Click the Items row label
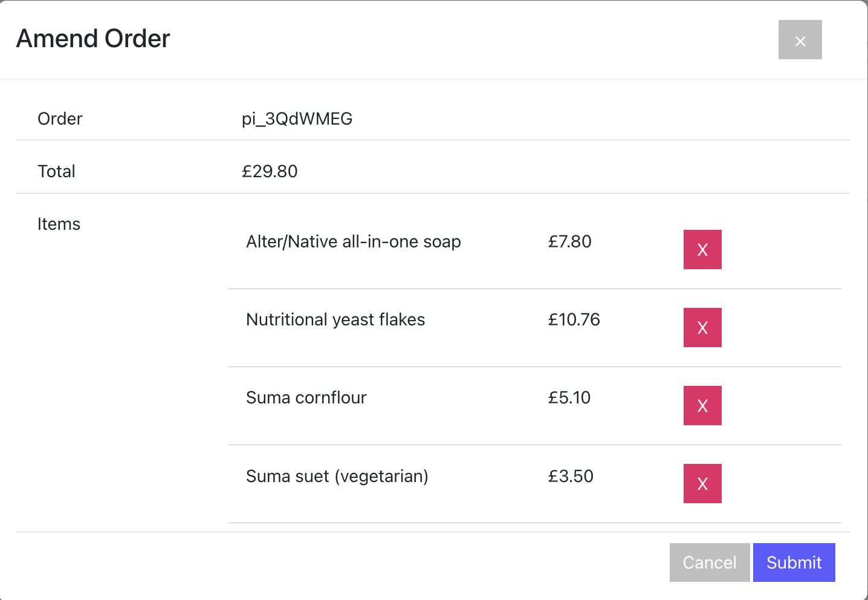868x600 pixels. pyautogui.click(x=59, y=224)
